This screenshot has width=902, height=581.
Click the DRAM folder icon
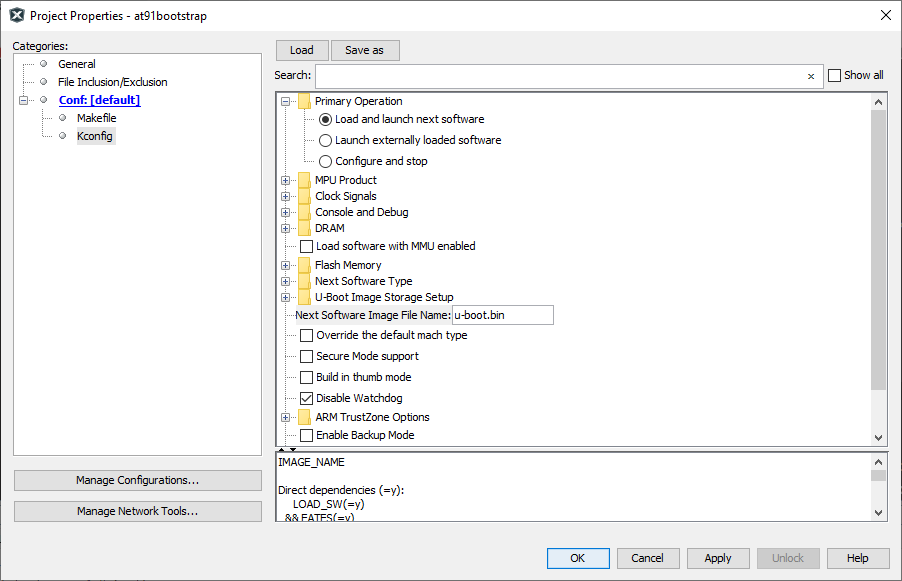304,228
